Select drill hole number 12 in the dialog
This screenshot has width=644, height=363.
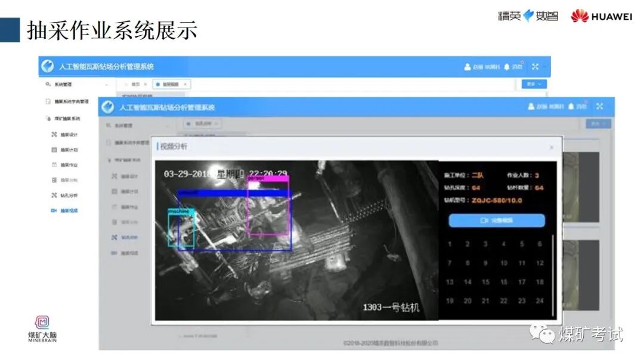(x=540, y=263)
